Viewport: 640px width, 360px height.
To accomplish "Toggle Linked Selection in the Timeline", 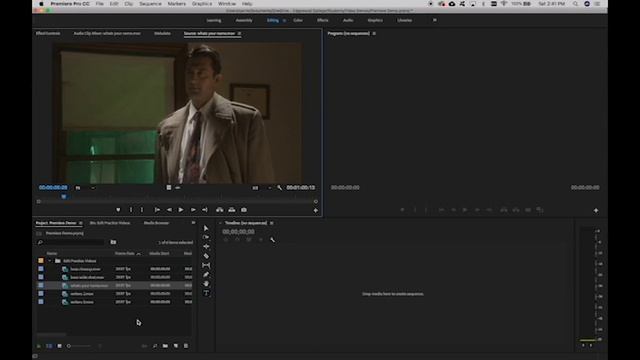I will pos(249,240).
